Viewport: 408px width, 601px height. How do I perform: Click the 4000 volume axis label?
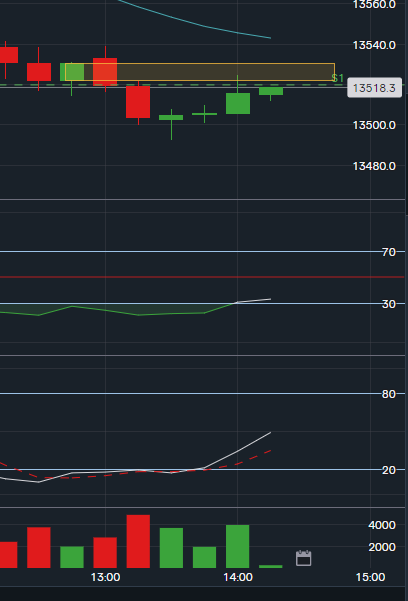pyautogui.click(x=382, y=525)
